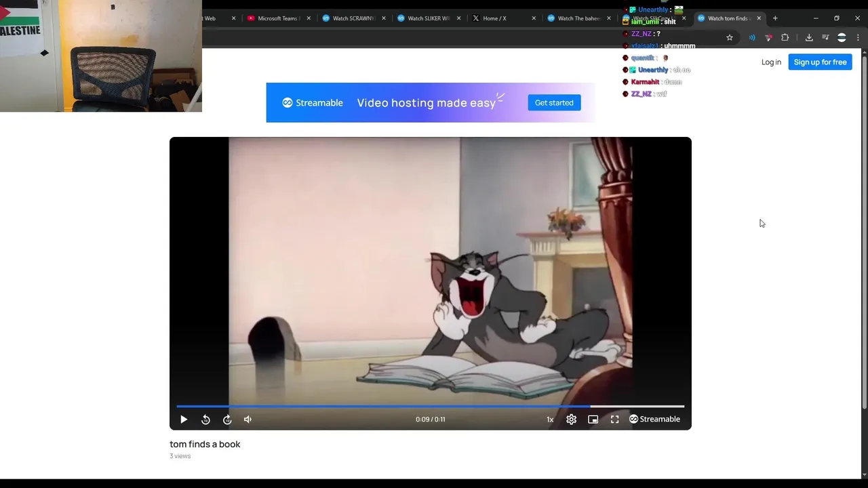
Task: Click the Streamable logo in player controls
Action: 654,420
